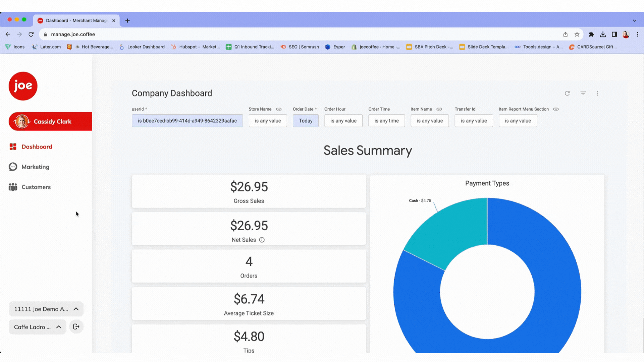Open tab search chevron
644x362 pixels.
tap(635, 21)
